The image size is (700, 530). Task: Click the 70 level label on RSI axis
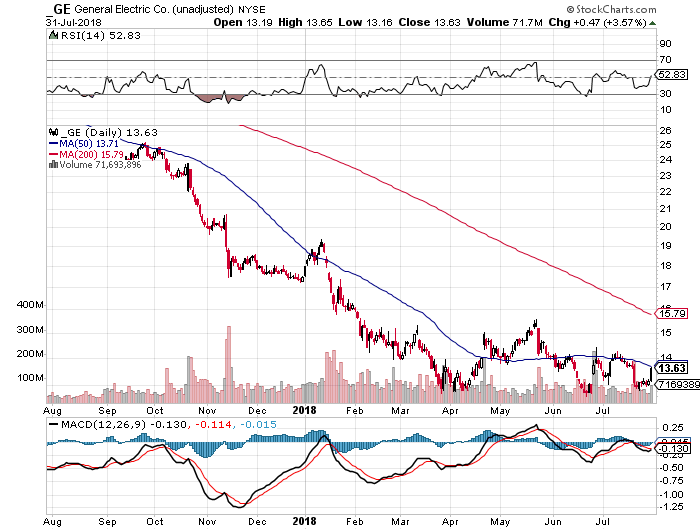(665, 59)
